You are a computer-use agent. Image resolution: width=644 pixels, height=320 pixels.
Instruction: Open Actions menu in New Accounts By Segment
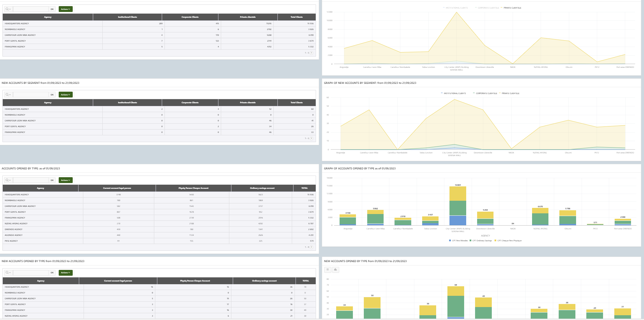[x=66, y=95]
